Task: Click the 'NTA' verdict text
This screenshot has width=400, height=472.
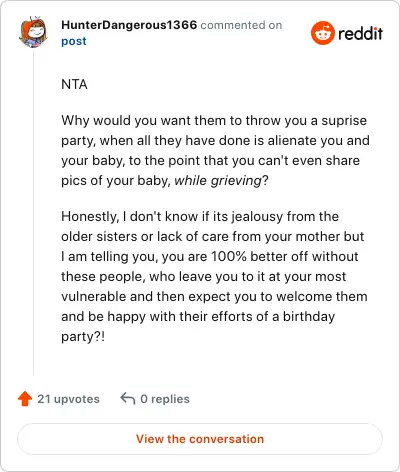Action: [74, 85]
